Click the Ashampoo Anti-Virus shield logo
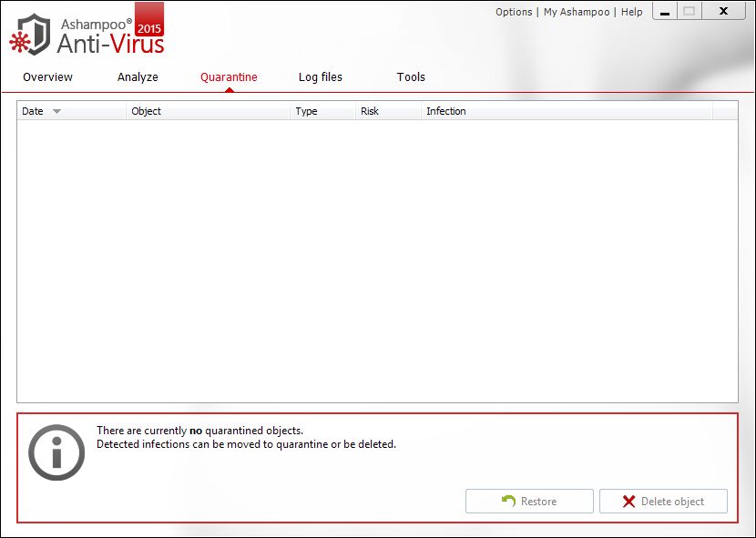756x538 pixels. pos(30,35)
